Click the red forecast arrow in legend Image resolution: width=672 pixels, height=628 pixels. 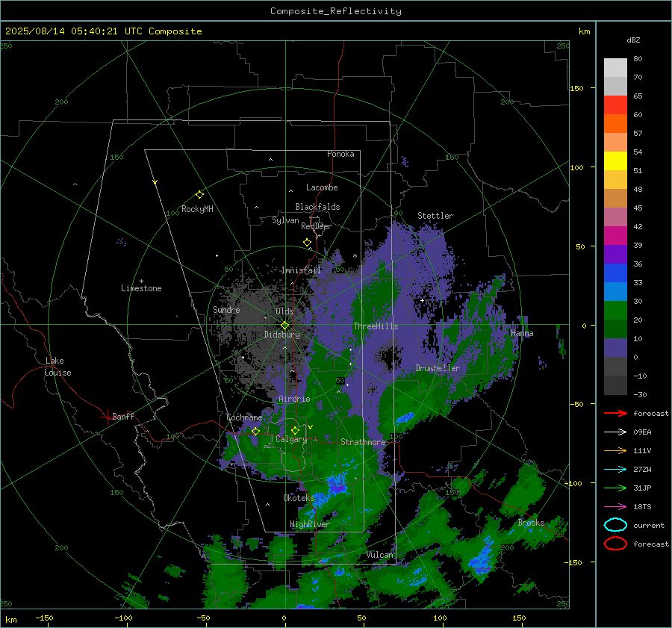(x=615, y=413)
